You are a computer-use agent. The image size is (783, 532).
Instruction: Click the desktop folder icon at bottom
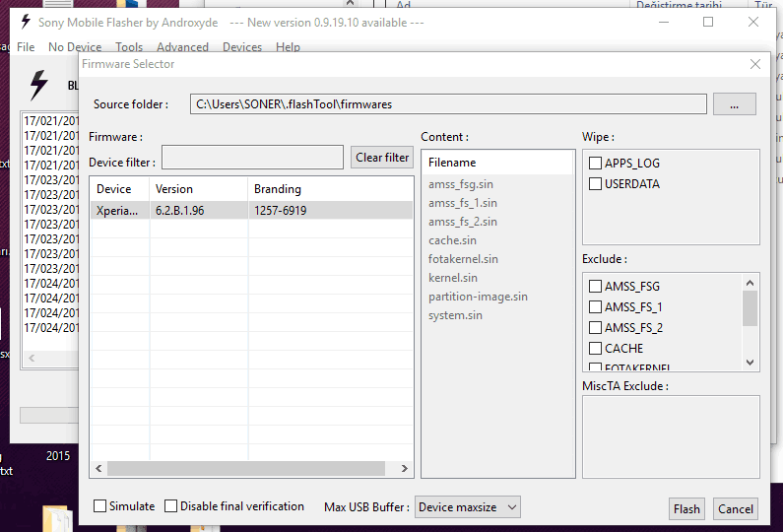(x=56, y=519)
